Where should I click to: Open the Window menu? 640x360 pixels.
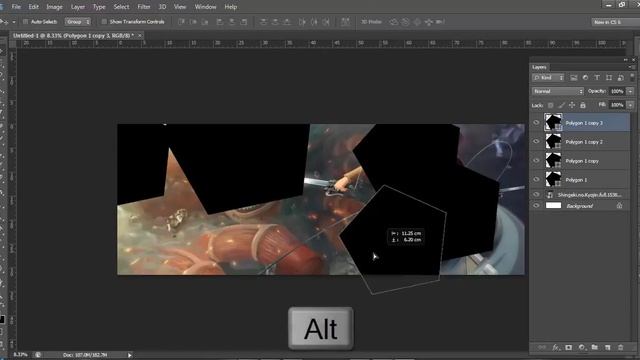[205, 7]
